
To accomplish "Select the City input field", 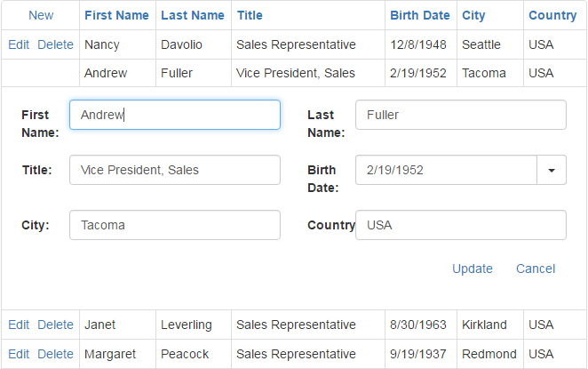I will (175, 225).
